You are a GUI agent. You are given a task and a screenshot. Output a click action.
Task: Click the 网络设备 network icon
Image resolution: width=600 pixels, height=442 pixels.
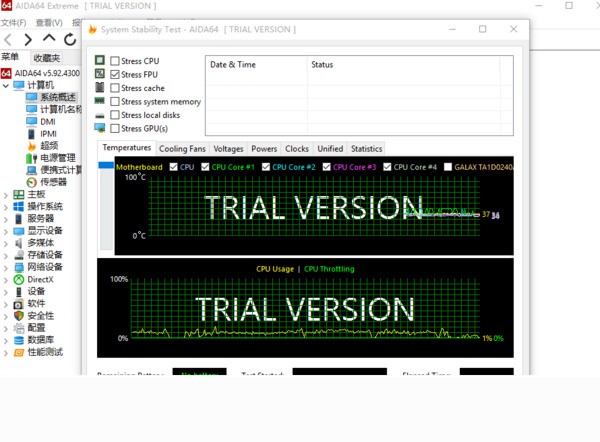[x=18, y=267]
